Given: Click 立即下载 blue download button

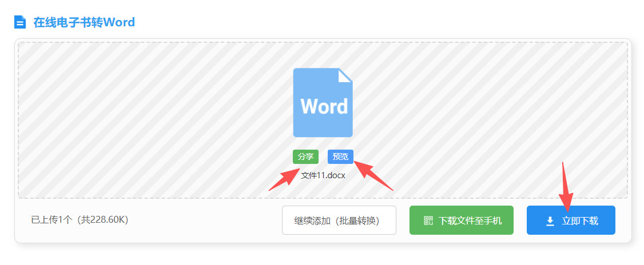Looking at the screenshot, I should (x=571, y=220).
